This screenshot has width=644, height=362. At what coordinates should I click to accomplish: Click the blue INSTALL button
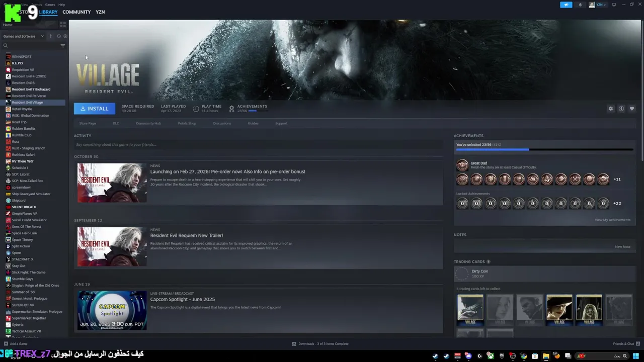point(95,109)
